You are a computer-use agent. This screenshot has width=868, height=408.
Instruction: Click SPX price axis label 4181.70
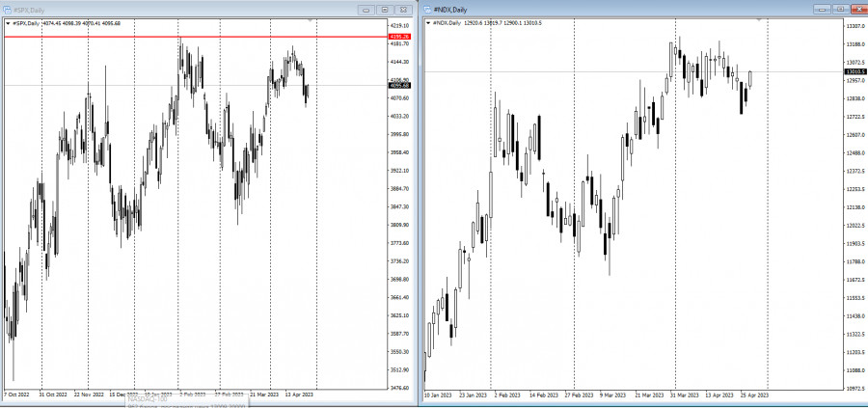pos(399,43)
